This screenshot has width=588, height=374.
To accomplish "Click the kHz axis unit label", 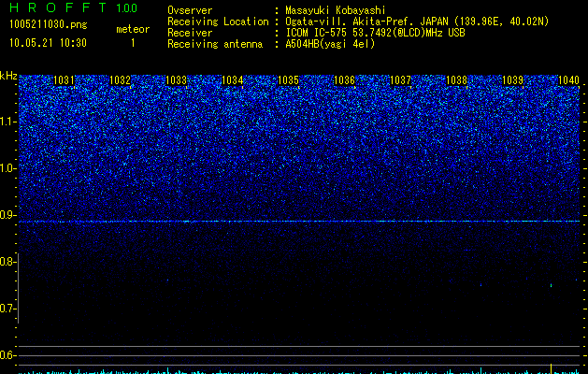I will click(x=8, y=76).
